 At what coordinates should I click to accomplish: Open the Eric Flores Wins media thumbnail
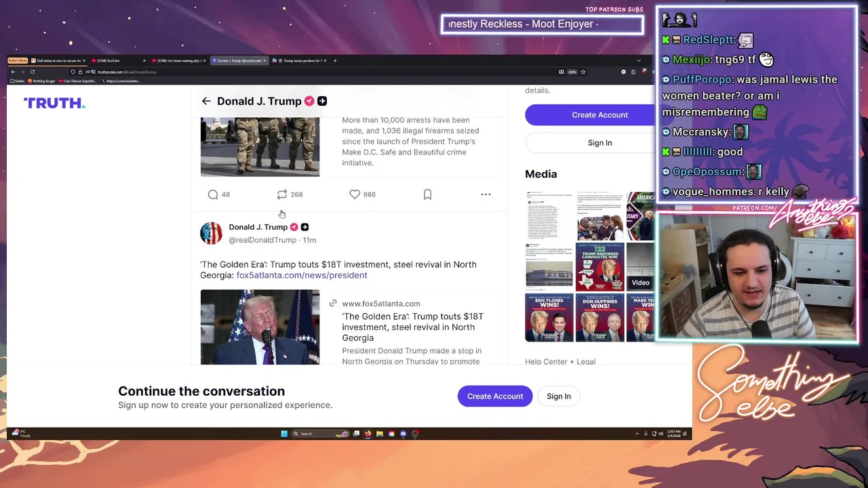tap(549, 317)
